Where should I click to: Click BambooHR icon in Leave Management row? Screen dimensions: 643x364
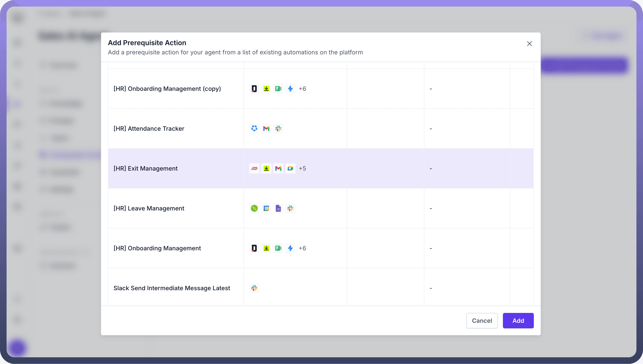pos(254,208)
